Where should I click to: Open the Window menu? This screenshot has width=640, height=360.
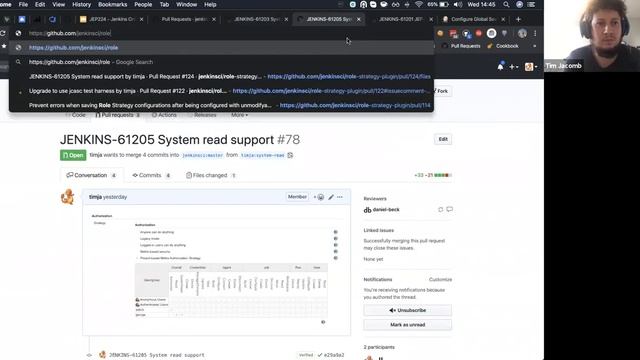(x=187, y=4)
